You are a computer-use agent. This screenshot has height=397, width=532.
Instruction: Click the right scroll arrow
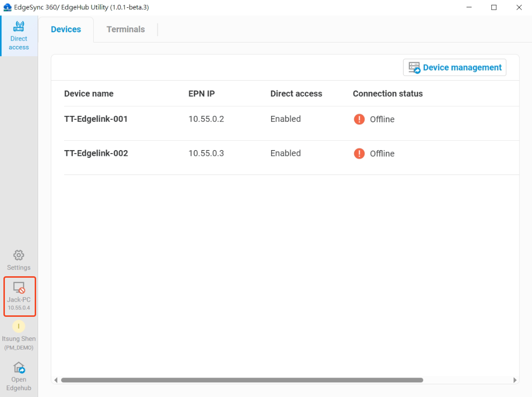coord(515,379)
